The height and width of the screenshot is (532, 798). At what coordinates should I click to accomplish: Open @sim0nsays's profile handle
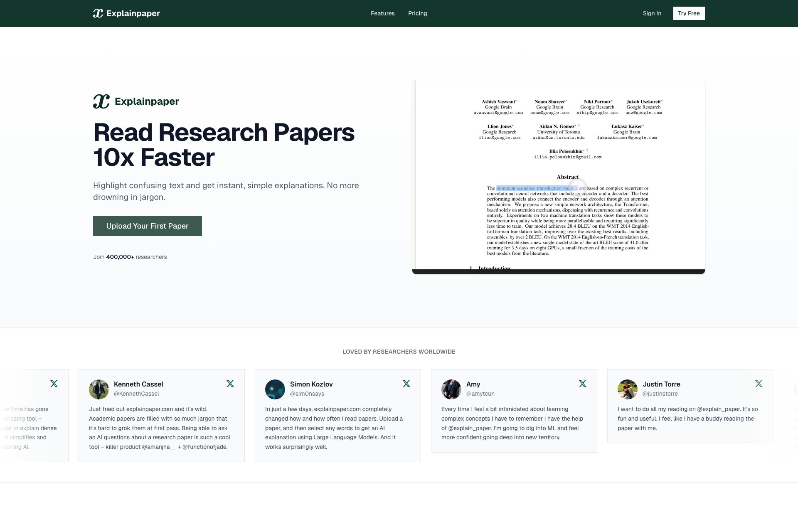click(308, 393)
